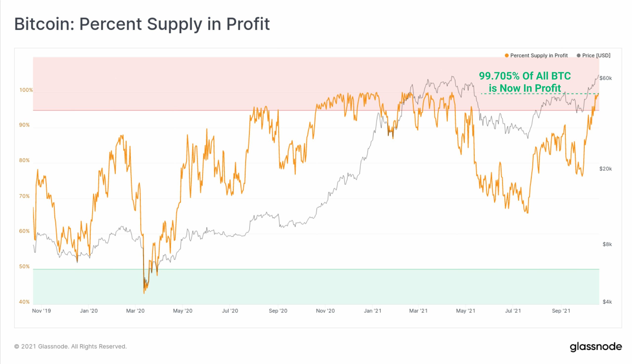Viewport: 632px width, 364px height.
Task: Click the Nov '19 x-axis label
Action: pos(41,311)
